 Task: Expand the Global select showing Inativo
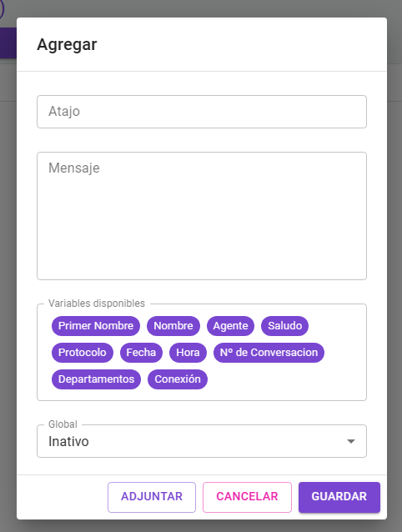[x=202, y=441]
